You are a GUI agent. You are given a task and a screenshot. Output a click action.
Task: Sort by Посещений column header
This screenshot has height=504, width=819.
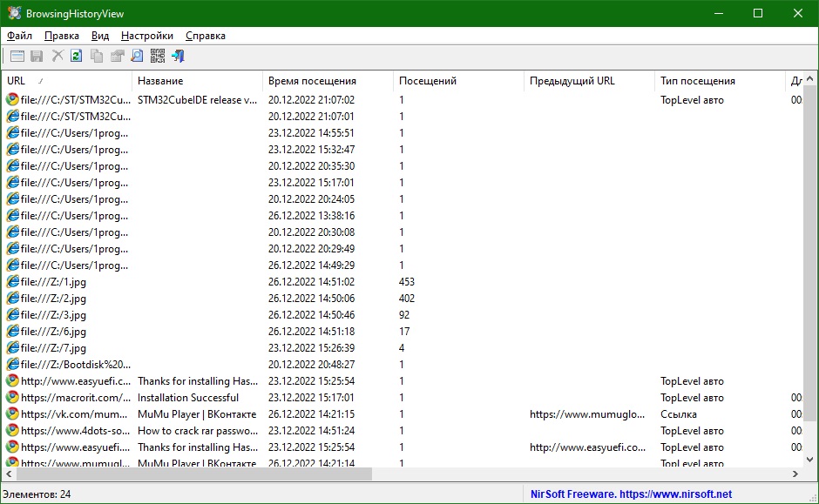(x=458, y=81)
